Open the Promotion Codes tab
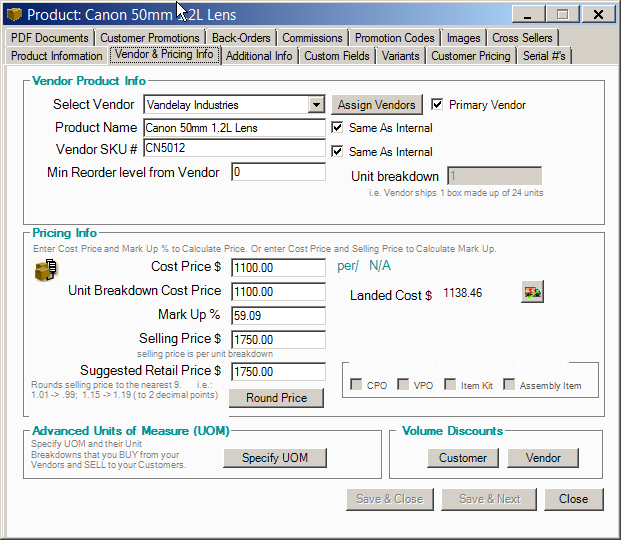 click(394, 38)
